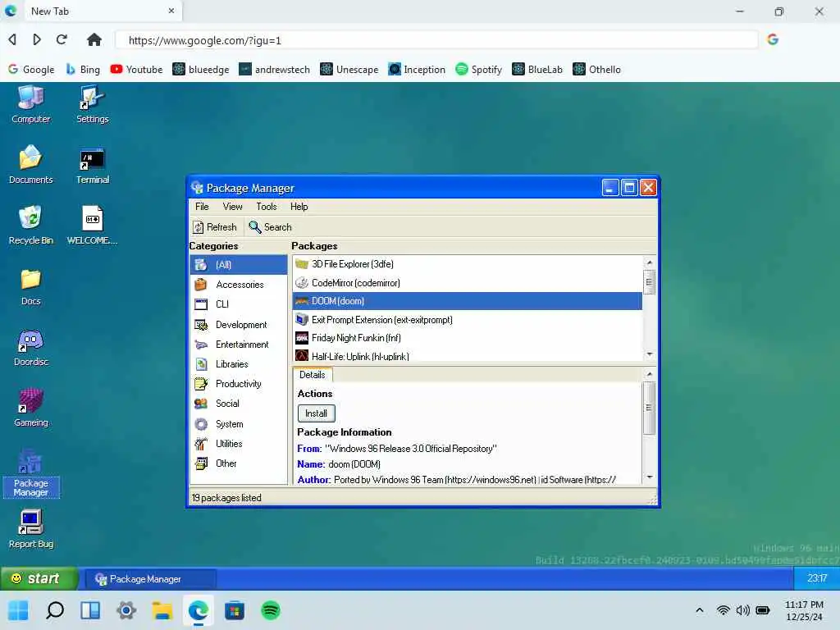Click the packages list scroll up arrow
This screenshot has height=630, width=840.
(650, 262)
